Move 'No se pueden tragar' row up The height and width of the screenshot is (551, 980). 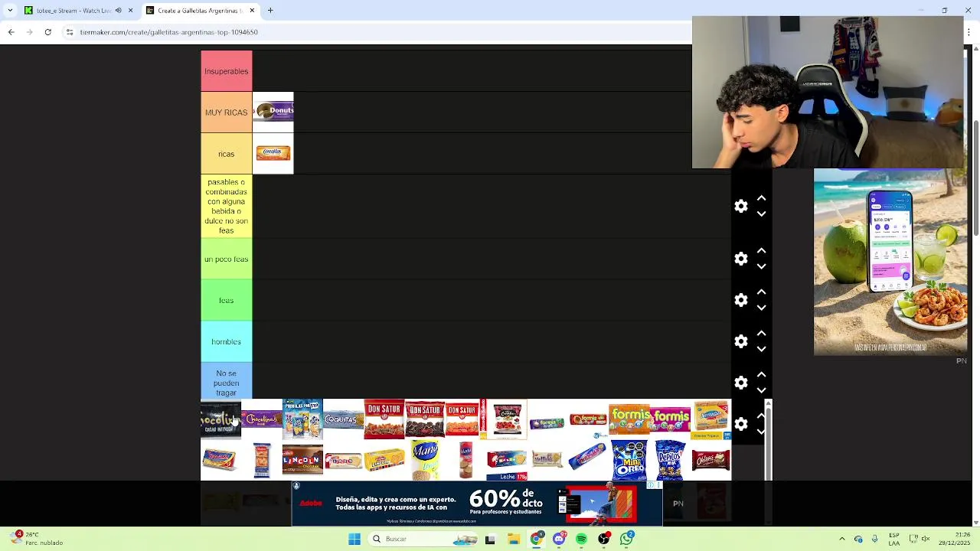coord(761,374)
